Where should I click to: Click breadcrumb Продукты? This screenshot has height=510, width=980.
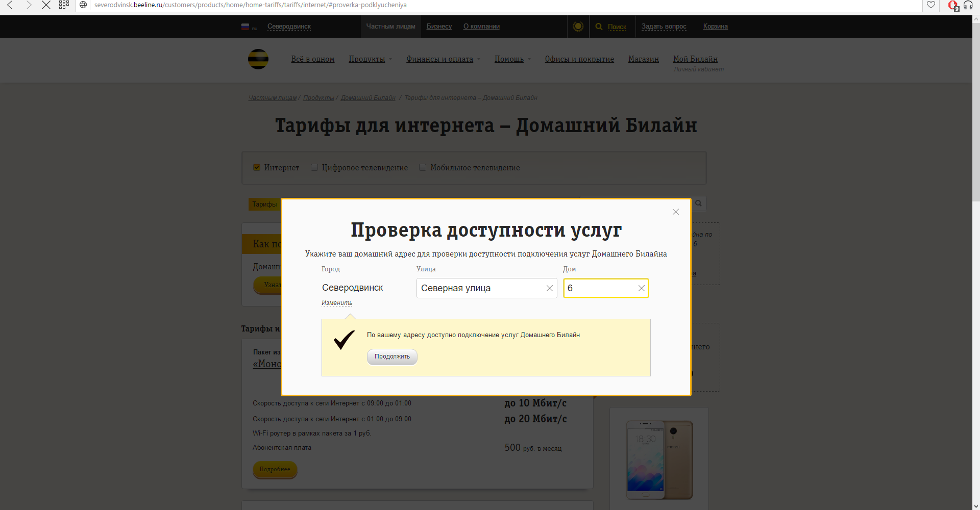coord(318,98)
